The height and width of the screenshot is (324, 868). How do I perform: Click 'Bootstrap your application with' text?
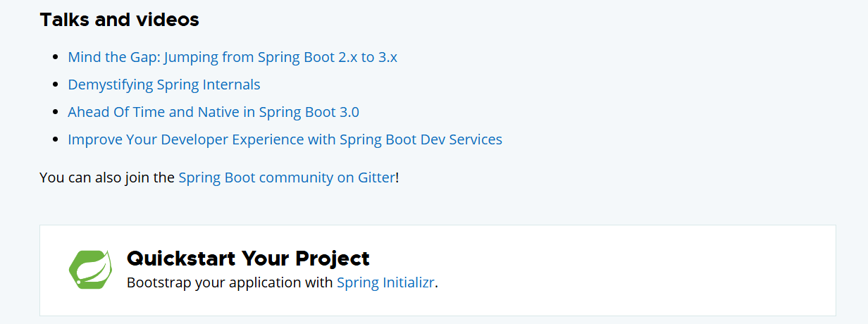(x=230, y=282)
